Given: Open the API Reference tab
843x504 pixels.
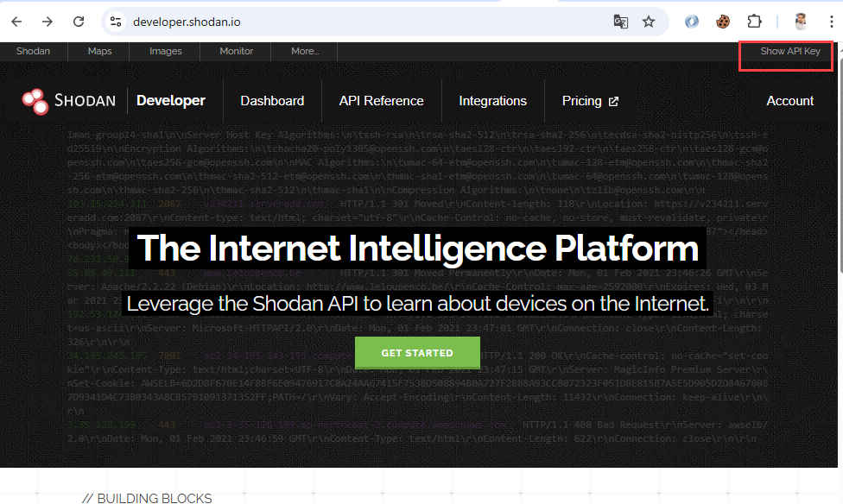Looking at the screenshot, I should (381, 101).
